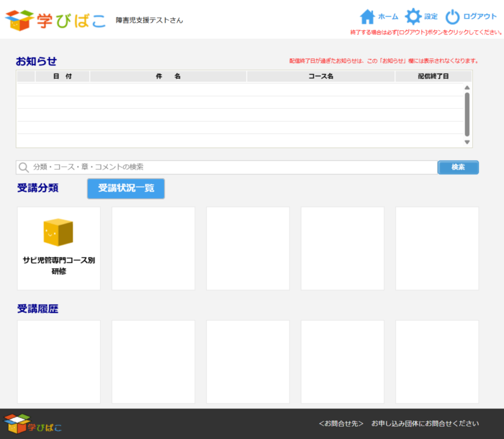Click the 学びばこ logo in the footer
Viewport: 504px width, 439px height.
(x=33, y=424)
